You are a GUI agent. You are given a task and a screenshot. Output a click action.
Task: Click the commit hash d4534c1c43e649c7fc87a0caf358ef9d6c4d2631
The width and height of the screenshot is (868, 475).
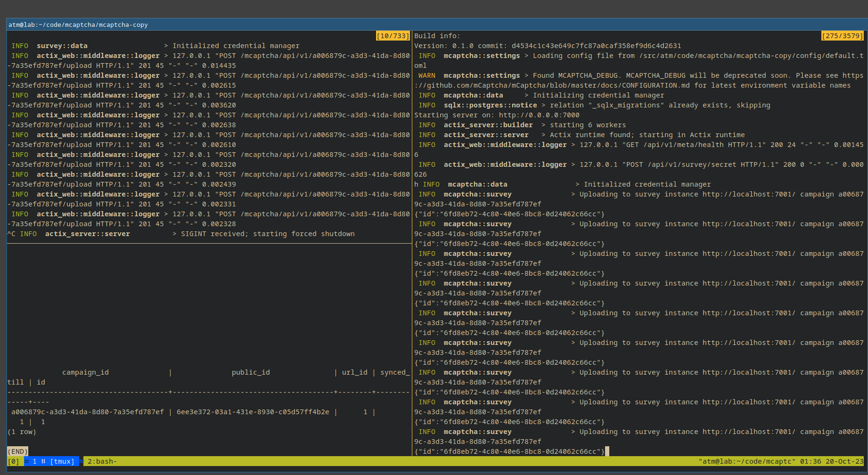tap(596, 46)
